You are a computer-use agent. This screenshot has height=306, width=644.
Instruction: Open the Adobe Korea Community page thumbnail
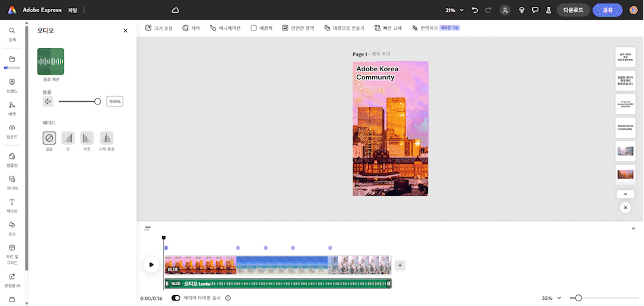(625, 128)
